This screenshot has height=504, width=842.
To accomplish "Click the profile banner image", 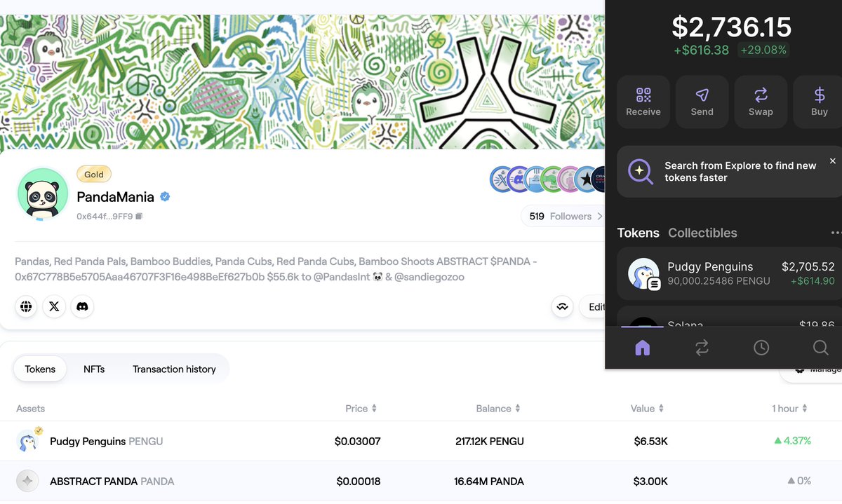I will (302, 82).
